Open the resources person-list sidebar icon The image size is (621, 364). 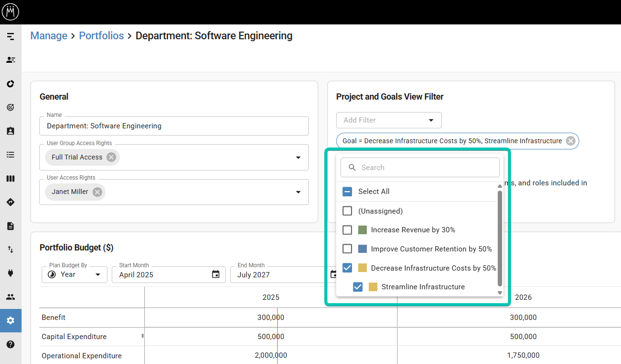[x=11, y=60]
